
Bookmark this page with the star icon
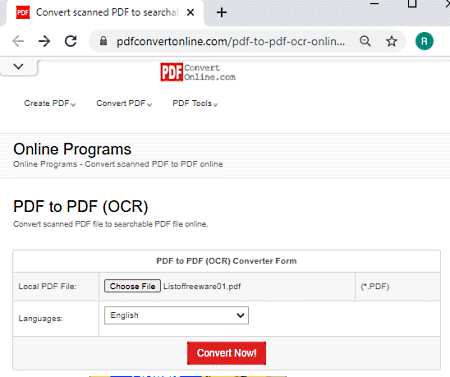click(x=392, y=41)
